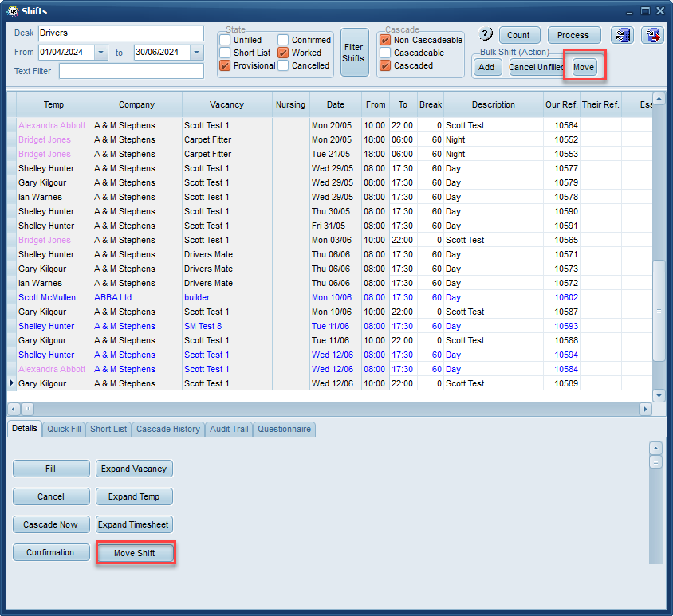The image size is (673, 616).
Task: Open the to-date dropdown arrow
Action: click(x=197, y=53)
